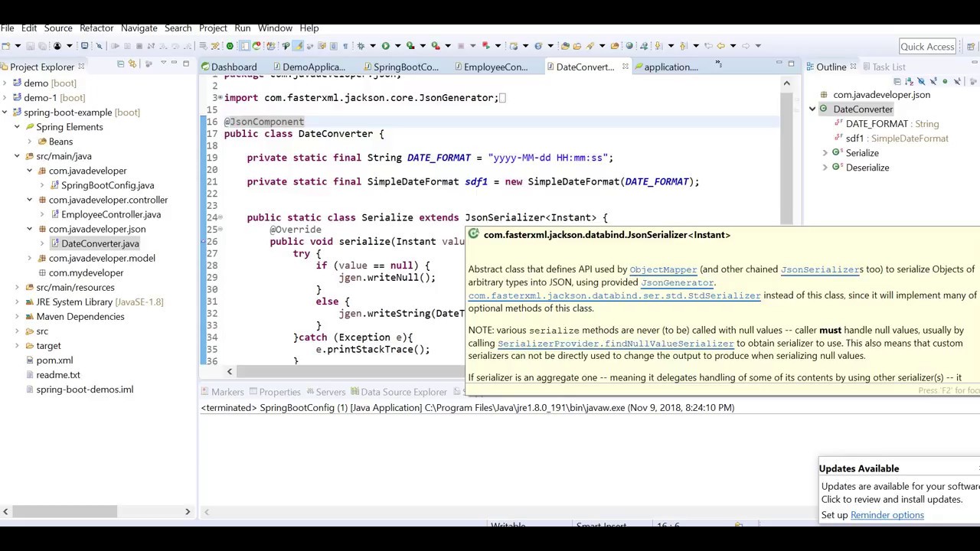Click Reminder options link
This screenshot has height=551, width=980.
pos(887,515)
